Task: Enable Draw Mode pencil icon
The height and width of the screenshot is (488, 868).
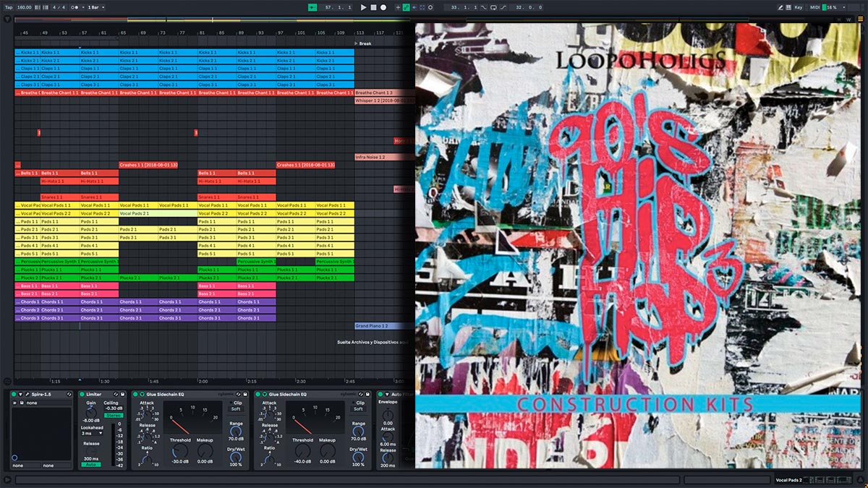Action: click(x=780, y=7)
